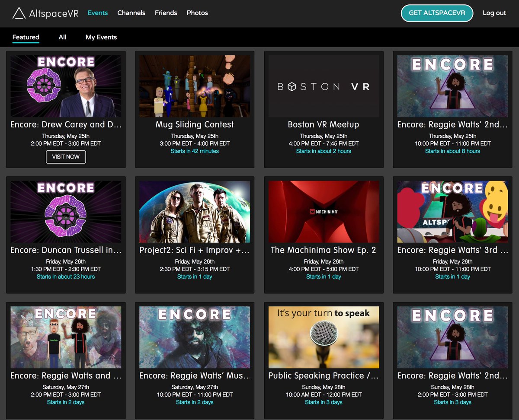Click the Log out link
Viewport: 519px width, 420px height.
click(x=494, y=13)
